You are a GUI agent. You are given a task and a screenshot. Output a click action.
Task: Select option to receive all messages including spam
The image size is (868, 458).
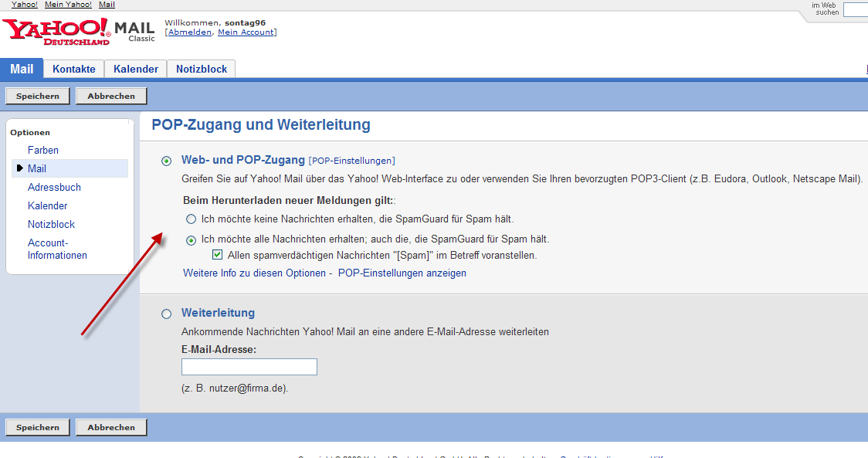[x=191, y=240]
